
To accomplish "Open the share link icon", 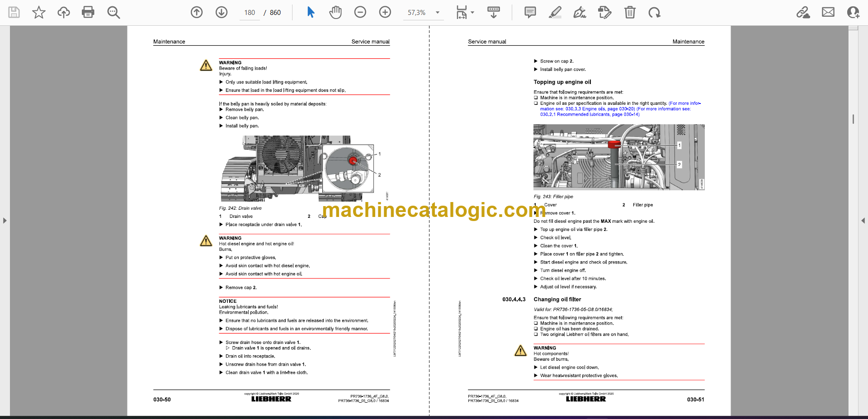I will click(x=803, y=12).
